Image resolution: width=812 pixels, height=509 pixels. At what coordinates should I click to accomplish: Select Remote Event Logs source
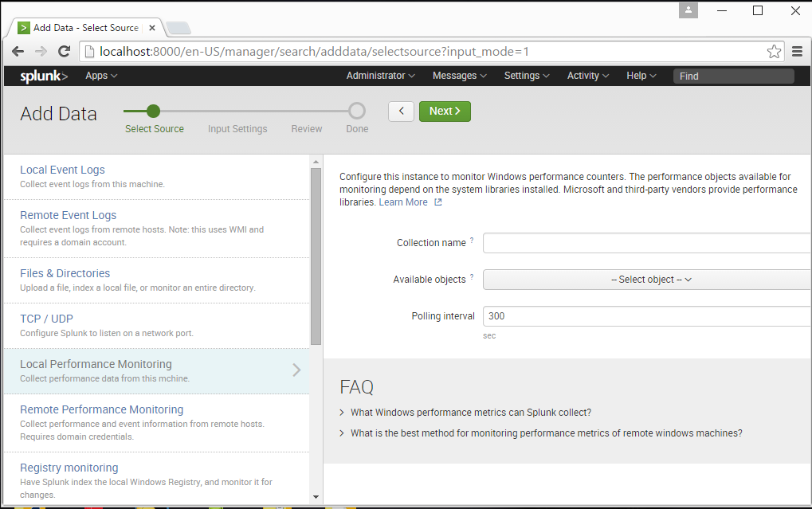(156, 229)
